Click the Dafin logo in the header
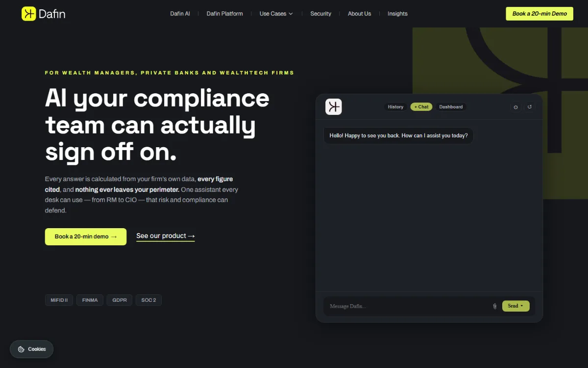This screenshot has width=588, height=368. tap(44, 14)
